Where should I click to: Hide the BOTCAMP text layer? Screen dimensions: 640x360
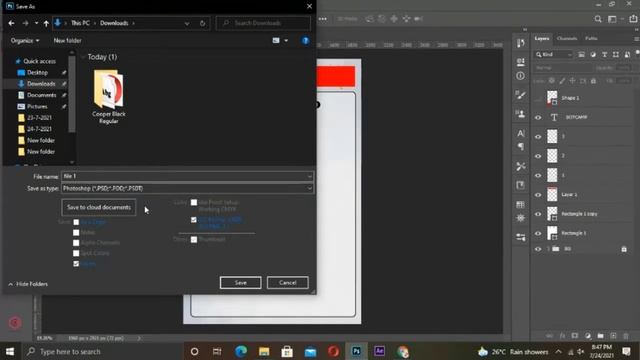pos(538,118)
